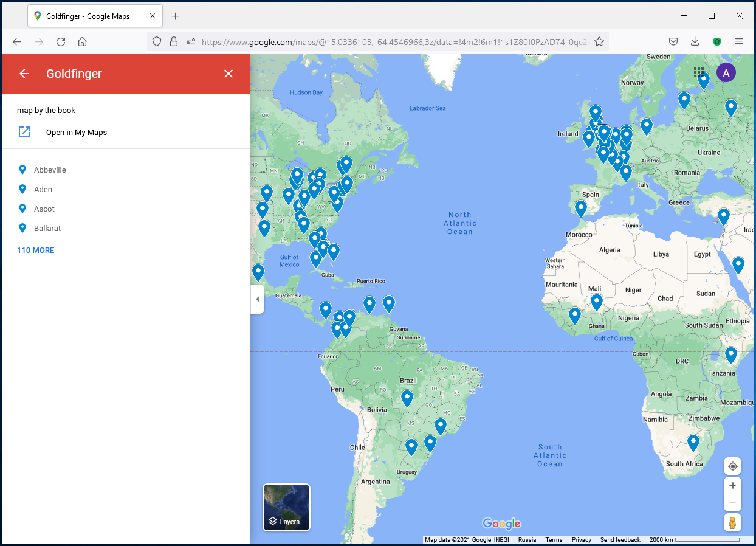Close the Goldfinger - Google Maps tab
This screenshot has height=546, width=756.
[152, 16]
